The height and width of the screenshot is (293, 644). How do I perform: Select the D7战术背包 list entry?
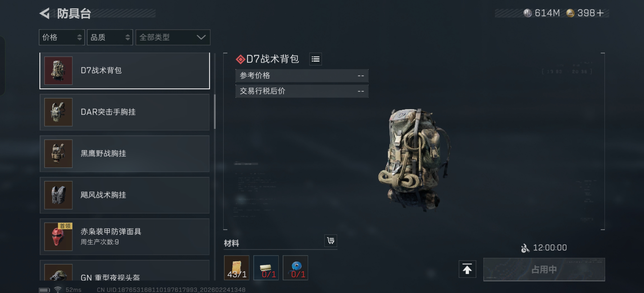click(x=124, y=70)
